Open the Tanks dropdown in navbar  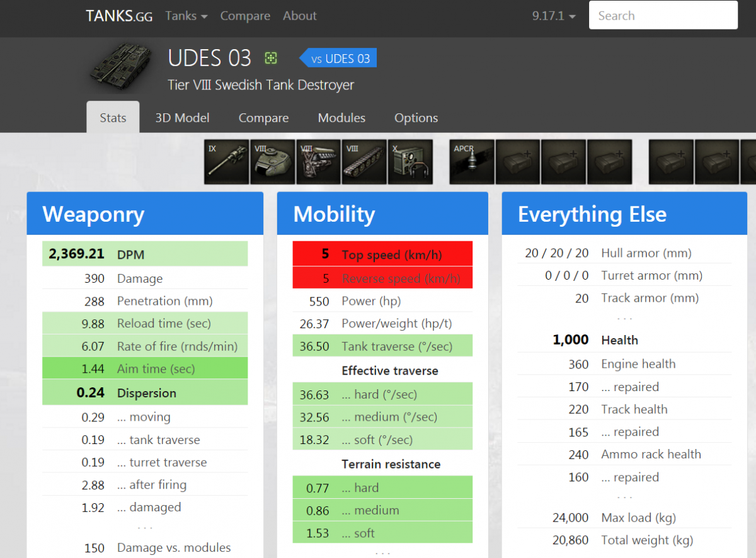pos(186,16)
